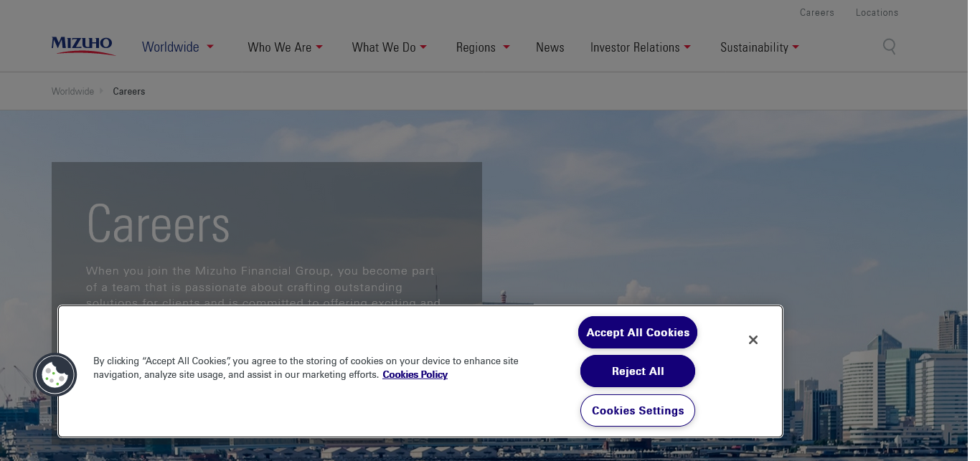Image resolution: width=980 pixels, height=461 pixels.
Task: Open the Locations link
Action: (x=877, y=12)
